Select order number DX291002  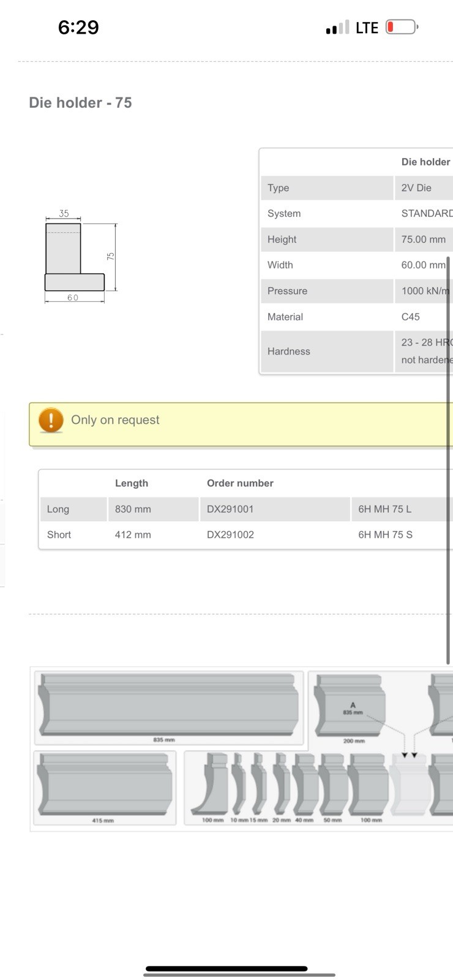click(230, 535)
